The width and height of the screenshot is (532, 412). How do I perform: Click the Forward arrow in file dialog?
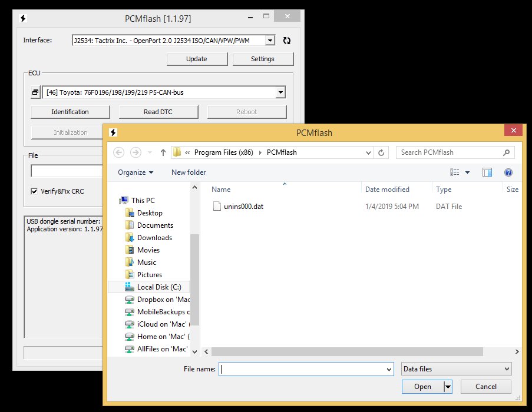tap(136, 152)
